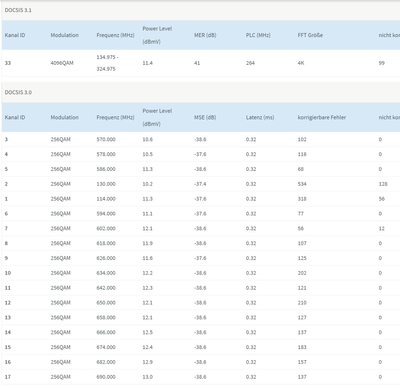400x388 pixels.
Task: Click the 13.0 power level value
Action: (148, 377)
